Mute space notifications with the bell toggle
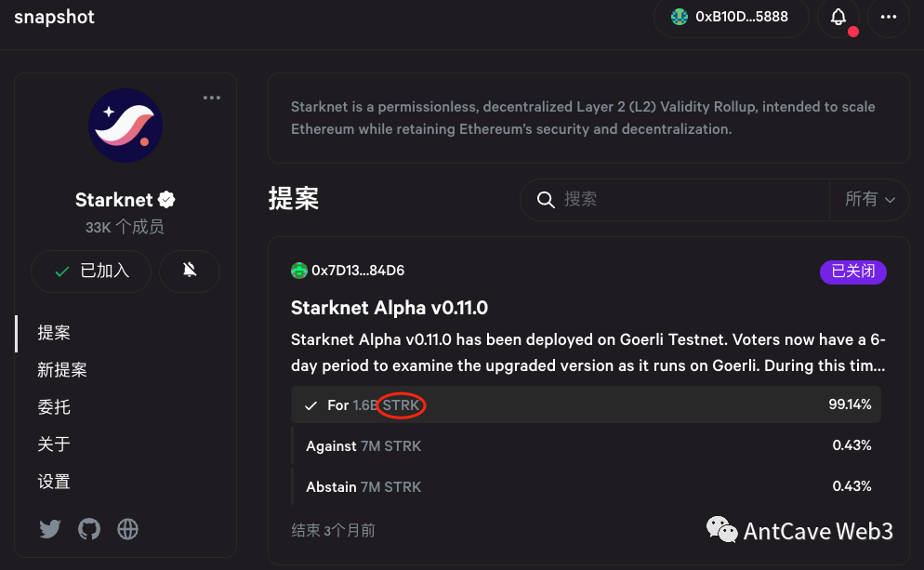 pyautogui.click(x=189, y=271)
